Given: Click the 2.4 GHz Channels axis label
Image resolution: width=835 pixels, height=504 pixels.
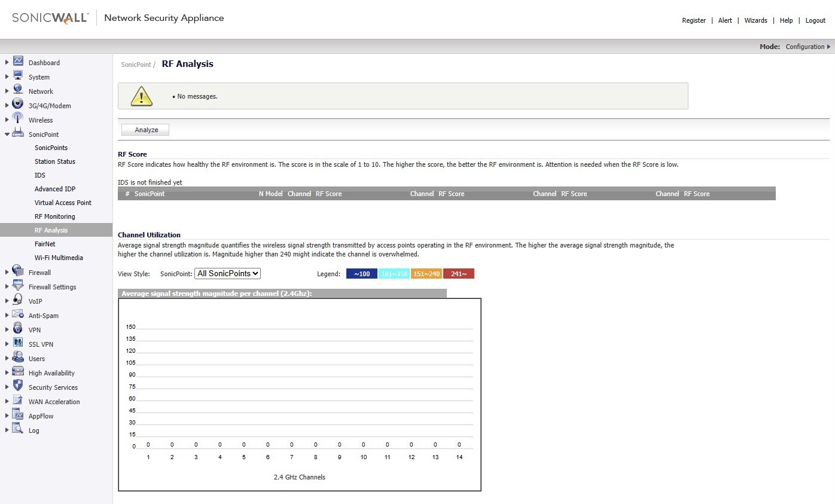Looking at the screenshot, I should 300,477.
